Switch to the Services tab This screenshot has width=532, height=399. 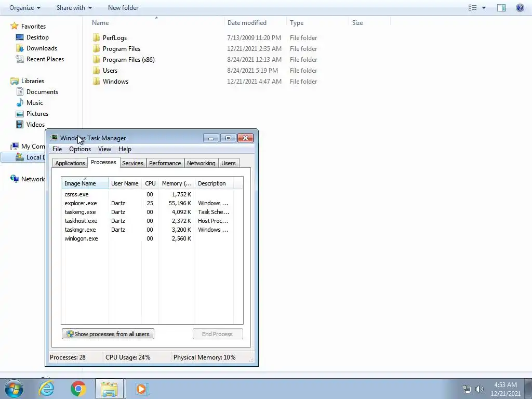(x=132, y=163)
